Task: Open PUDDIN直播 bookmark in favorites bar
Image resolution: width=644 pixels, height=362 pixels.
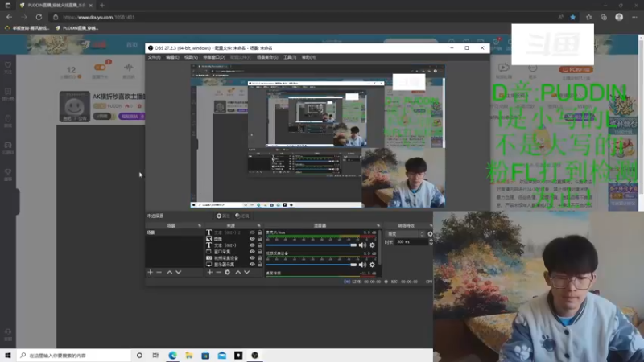Action: click(76, 28)
